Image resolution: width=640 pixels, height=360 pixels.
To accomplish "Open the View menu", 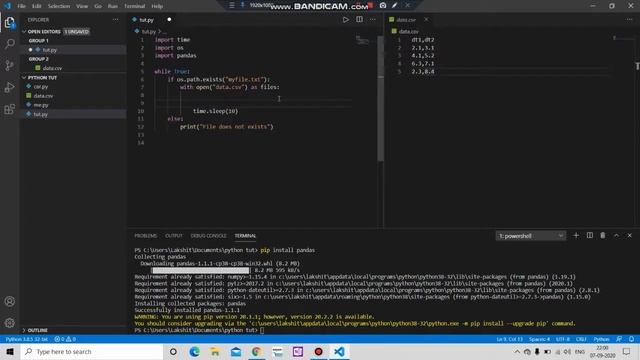I will 82,6.
